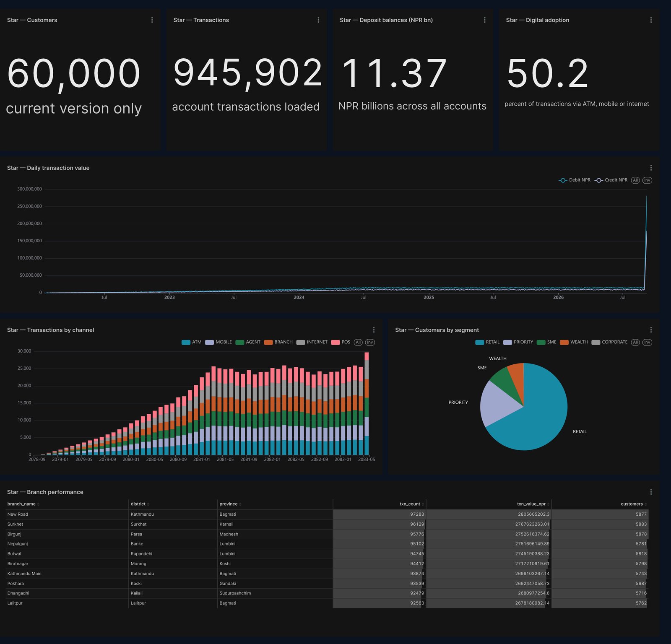Click the txn_value_npr column sort icon
Viewport: 671px width, 644px height.
coord(548,504)
